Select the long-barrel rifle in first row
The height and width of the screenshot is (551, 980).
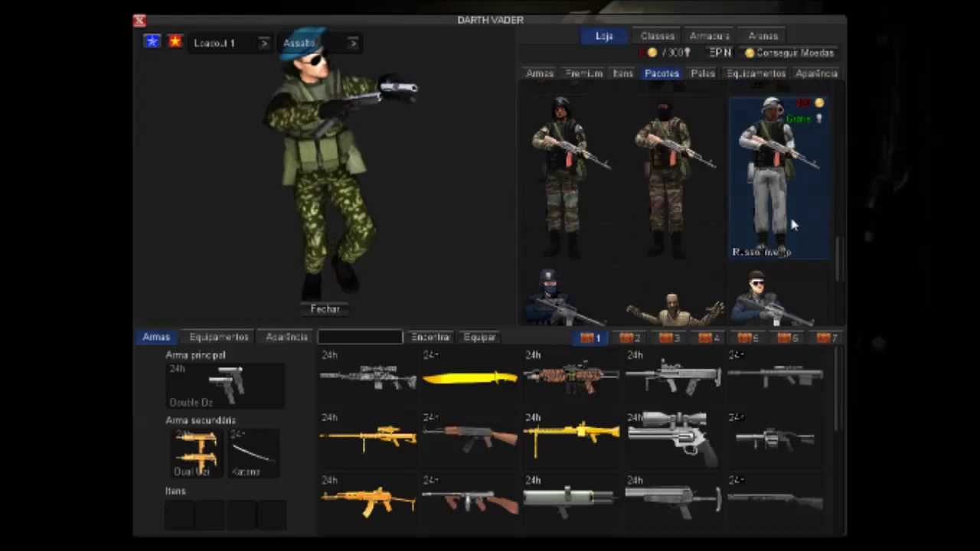(x=776, y=376)
